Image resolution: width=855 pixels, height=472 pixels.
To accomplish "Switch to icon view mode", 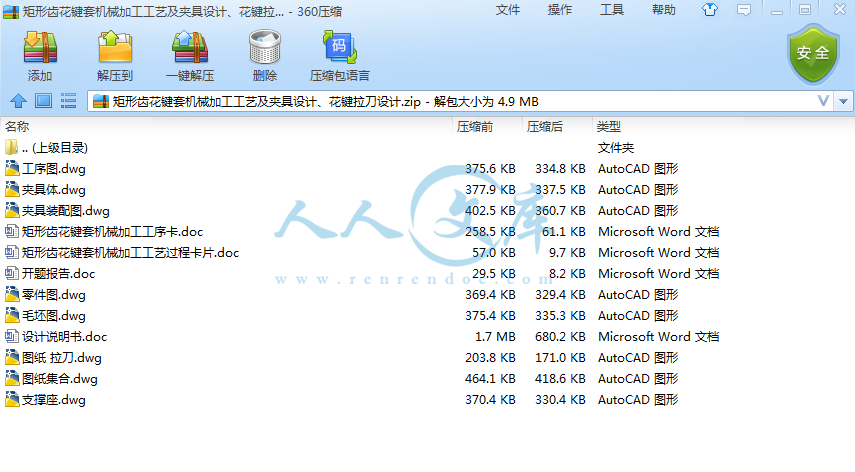I will click(x=44, y=101).
